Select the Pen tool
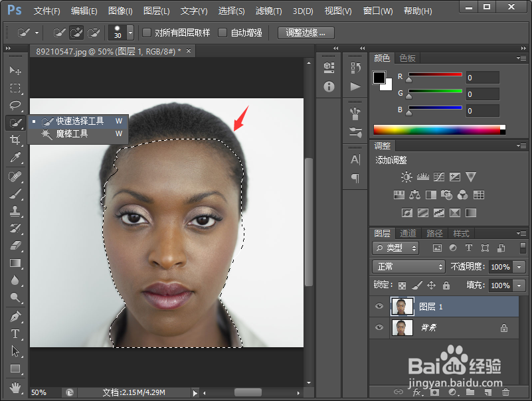 pos(15,317)
